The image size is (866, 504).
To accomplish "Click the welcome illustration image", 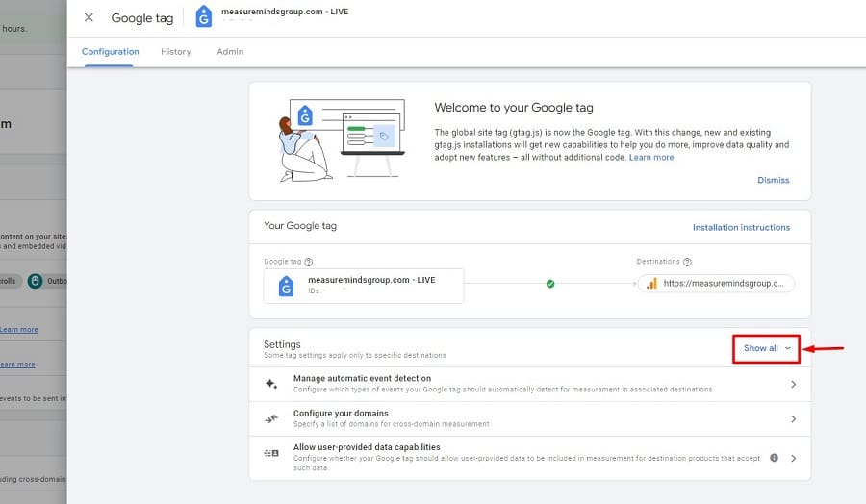I will [342, 140].
